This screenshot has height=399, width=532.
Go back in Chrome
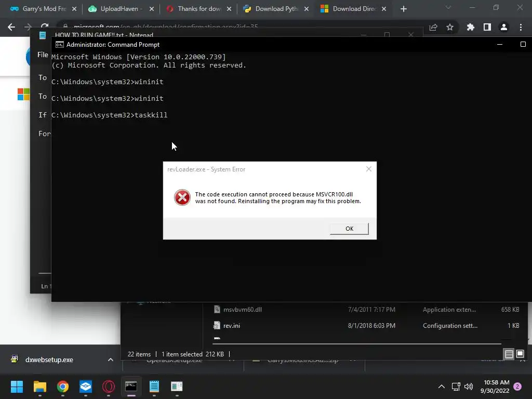click(x=11, y=27)
